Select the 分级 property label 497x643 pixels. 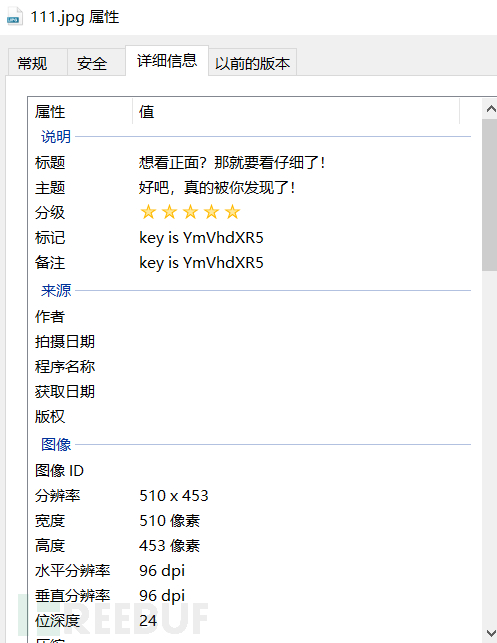[50, 212]
